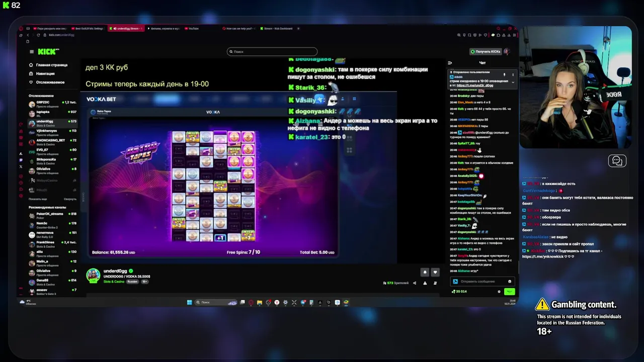The height and width of the screenshot is (362, 644).
Task: Open lupiupka followed channel
Action: coord(53,114)
